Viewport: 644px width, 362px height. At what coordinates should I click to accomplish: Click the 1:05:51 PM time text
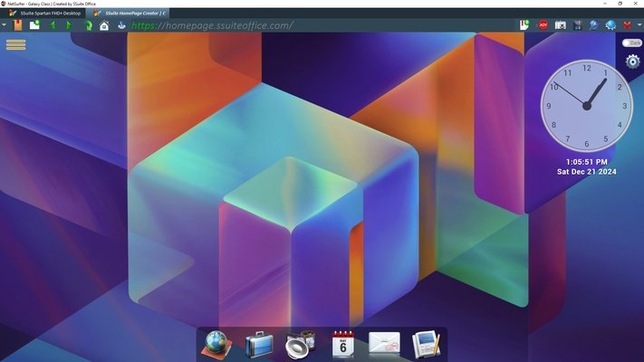click(x=587, y=162)
